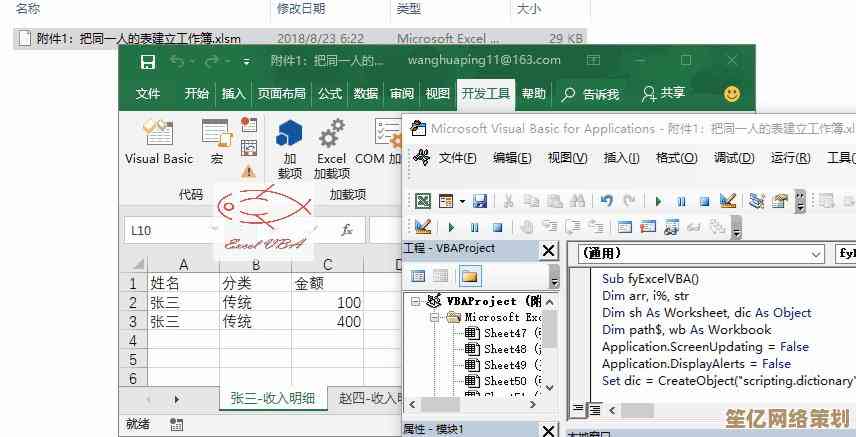
Task: Click the Reset (stop) icon in VBA toolbar
Action: (x=704, y=201)
